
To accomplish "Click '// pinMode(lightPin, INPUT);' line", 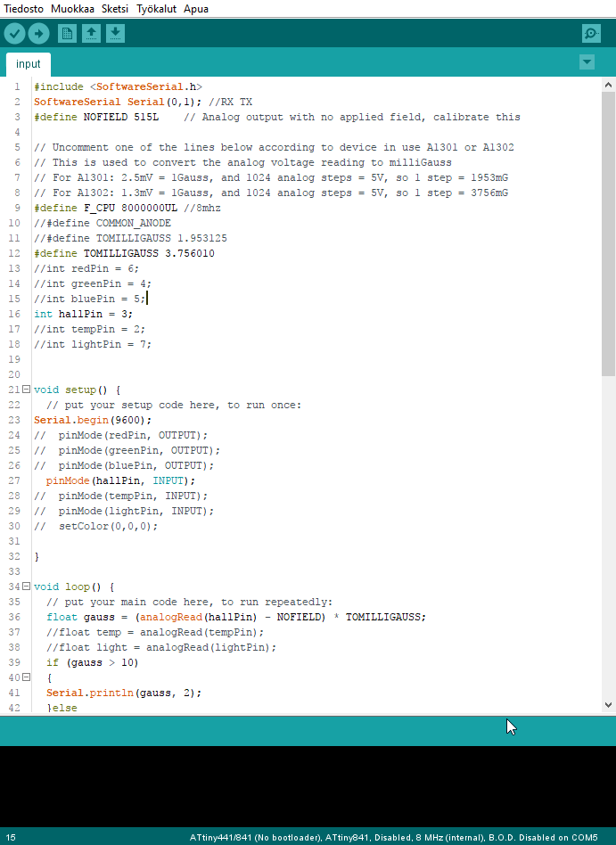I will (x=124, y=511).
